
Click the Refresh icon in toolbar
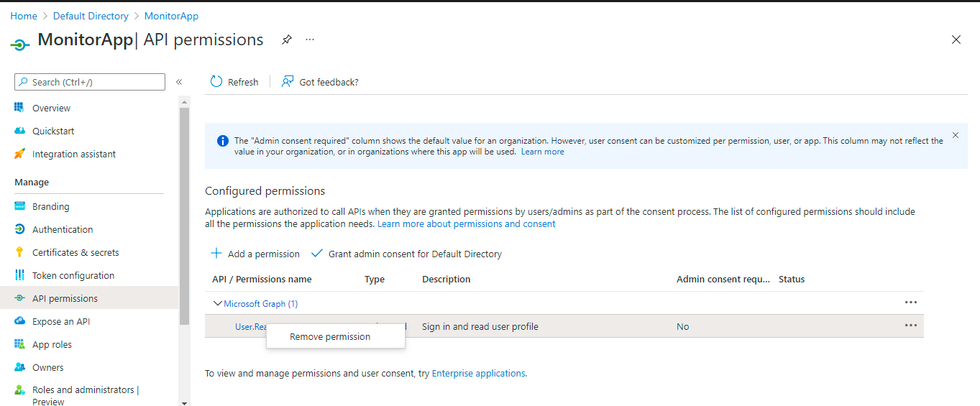(x=216, y=82)
